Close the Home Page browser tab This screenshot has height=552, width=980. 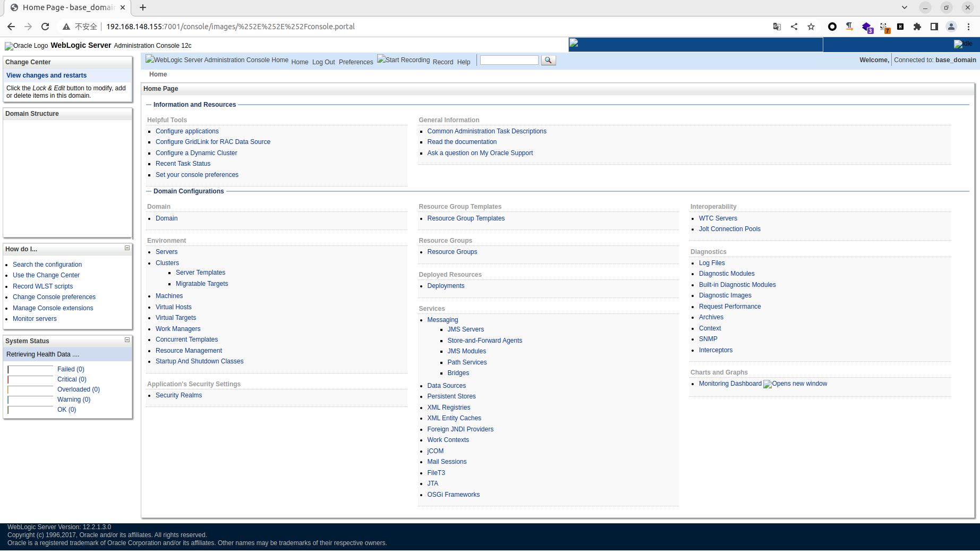123,7
